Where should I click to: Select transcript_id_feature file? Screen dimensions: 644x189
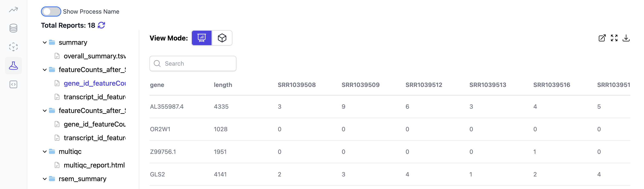tap(95, 97)
